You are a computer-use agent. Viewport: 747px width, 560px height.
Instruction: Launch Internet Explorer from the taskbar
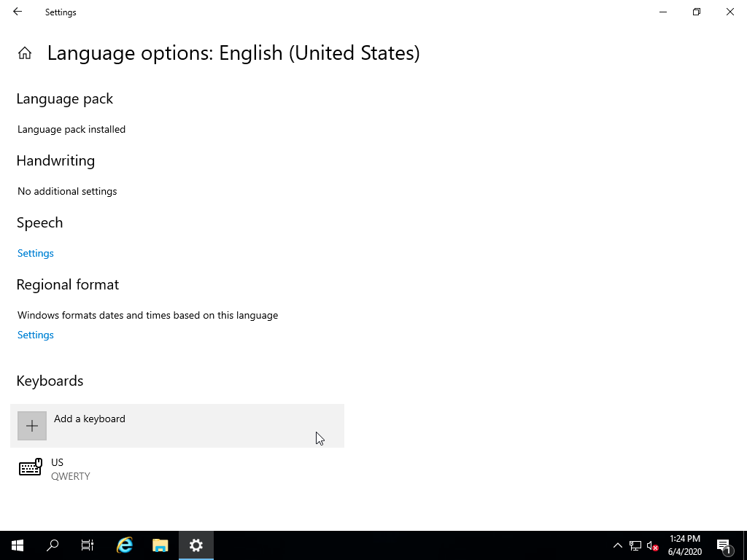point(125,545)
